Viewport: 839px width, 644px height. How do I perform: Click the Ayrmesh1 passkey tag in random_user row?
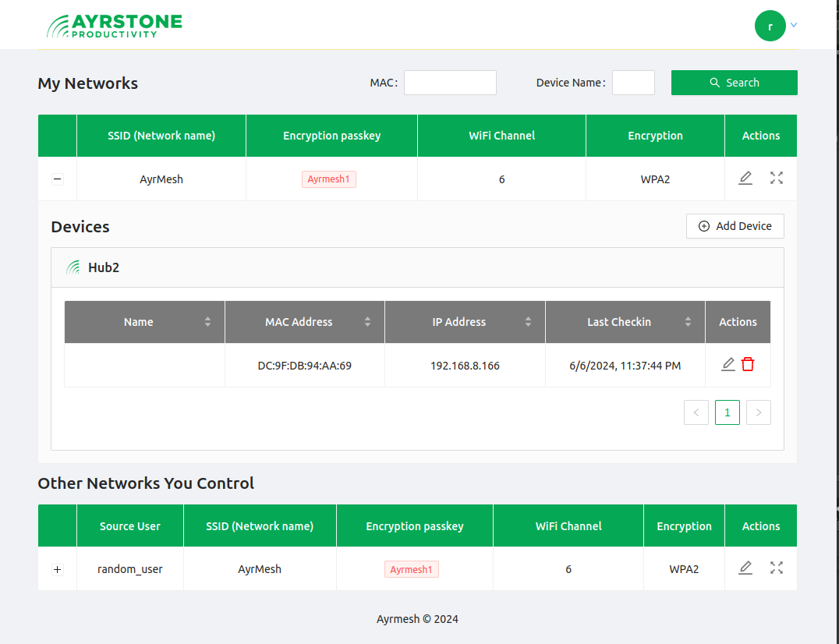[412, 570]
